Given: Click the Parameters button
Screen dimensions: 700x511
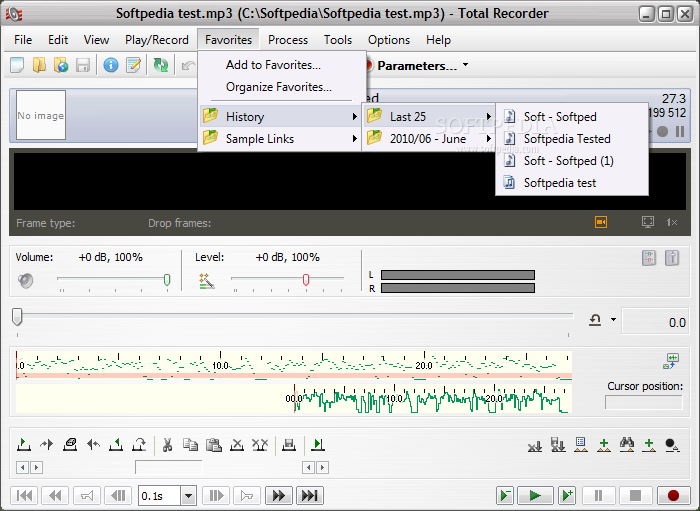Looking at the screenshot, I should [x=415, y=66].
